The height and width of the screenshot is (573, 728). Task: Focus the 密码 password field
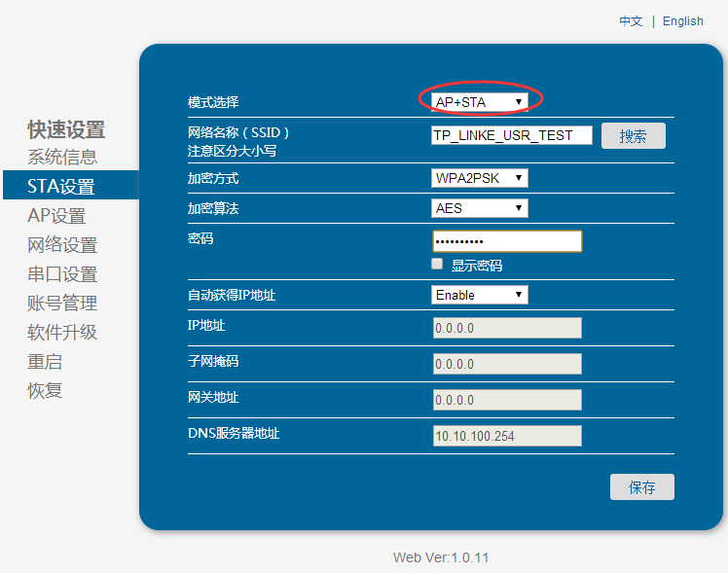point(507,241)
